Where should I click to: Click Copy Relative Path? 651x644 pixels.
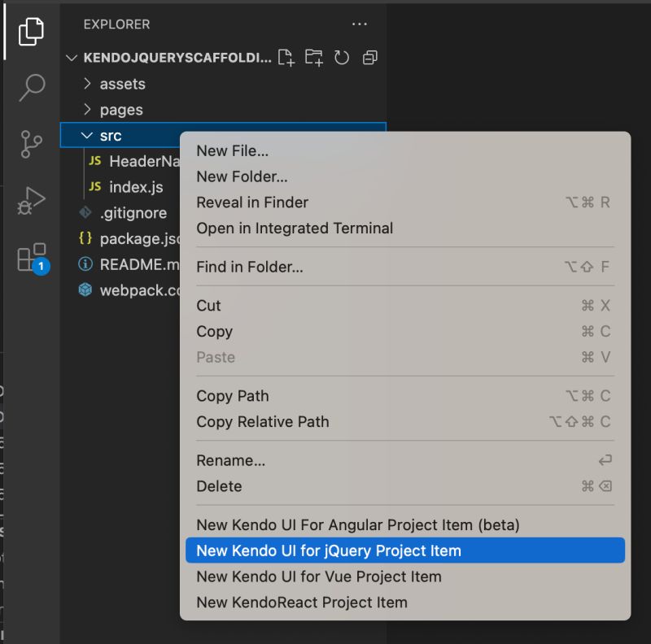[x=264, y=422]
